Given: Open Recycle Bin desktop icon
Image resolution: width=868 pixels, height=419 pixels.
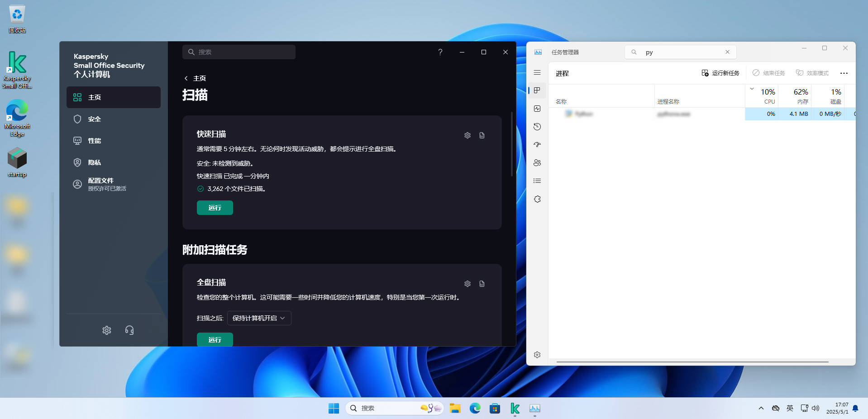Looking at the screenshot, I should (x=17, y=19).
